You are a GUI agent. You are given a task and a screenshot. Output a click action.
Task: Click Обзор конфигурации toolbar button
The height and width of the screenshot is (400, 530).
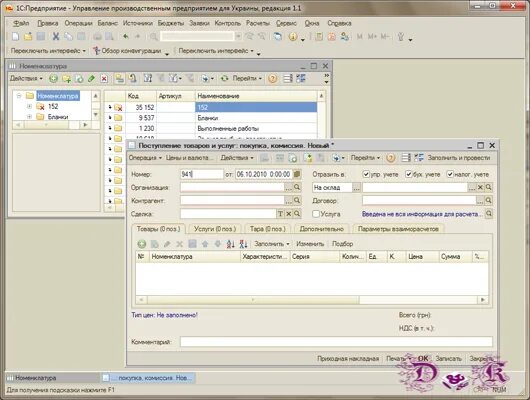128,51
